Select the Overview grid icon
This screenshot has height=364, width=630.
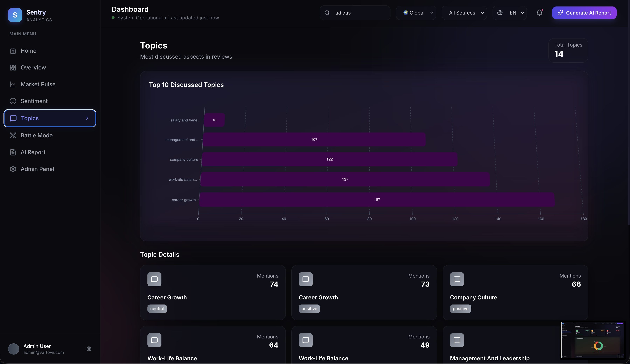(x=13, y=67)
